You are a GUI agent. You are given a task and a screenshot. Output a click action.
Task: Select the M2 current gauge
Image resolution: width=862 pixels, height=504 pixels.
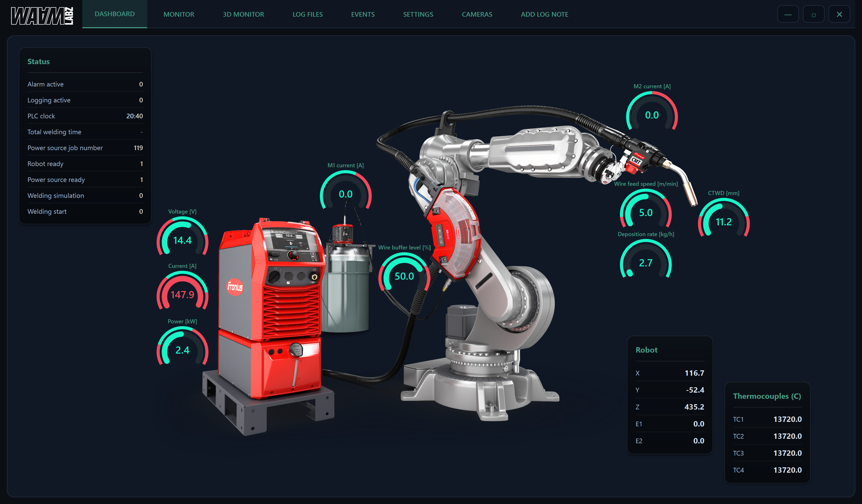tap(652, 111)
